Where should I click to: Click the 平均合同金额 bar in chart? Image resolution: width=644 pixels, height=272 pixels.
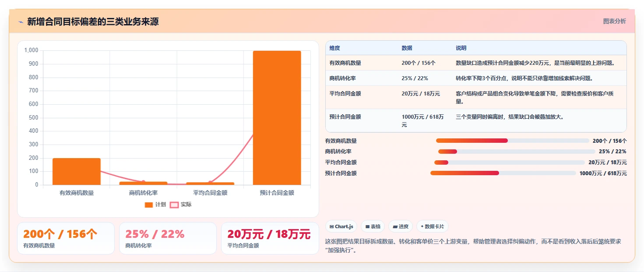click(210, 184)
